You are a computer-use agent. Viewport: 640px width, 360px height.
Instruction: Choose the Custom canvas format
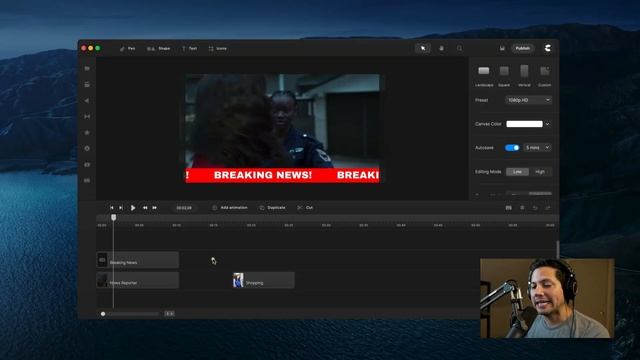544,76
